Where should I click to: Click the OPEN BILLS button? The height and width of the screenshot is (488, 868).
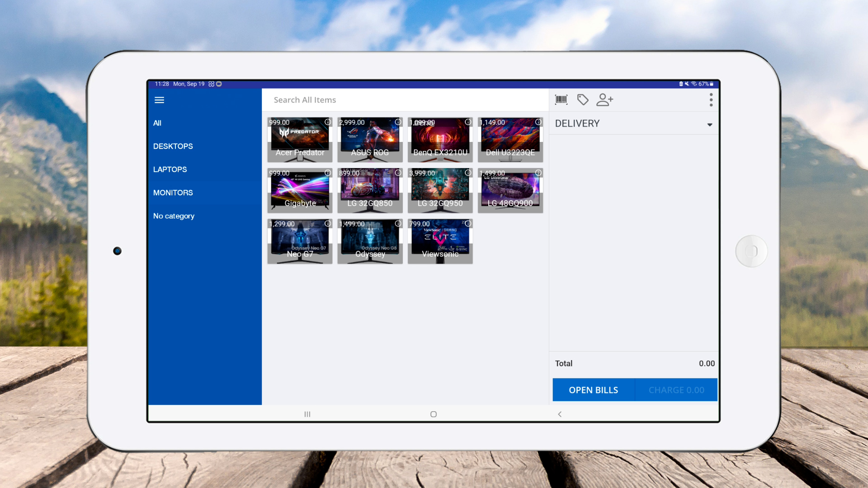click(593, 390)
